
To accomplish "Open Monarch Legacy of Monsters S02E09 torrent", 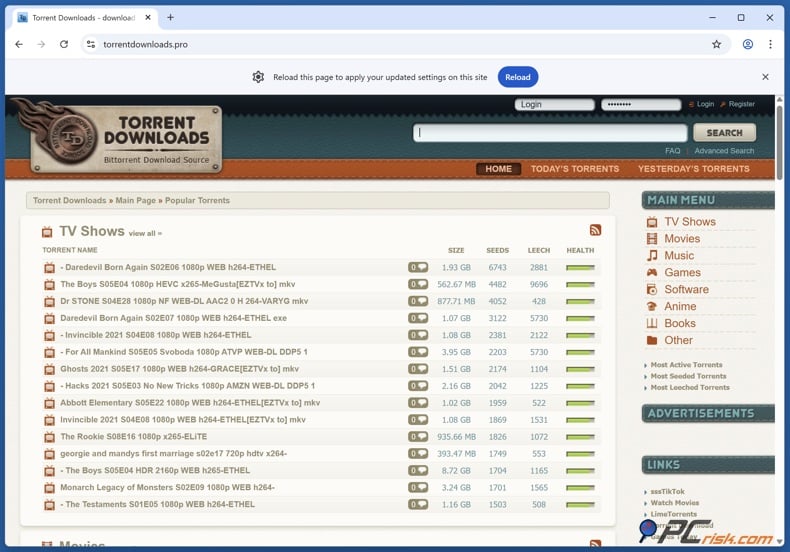I will tap(167, 488).
